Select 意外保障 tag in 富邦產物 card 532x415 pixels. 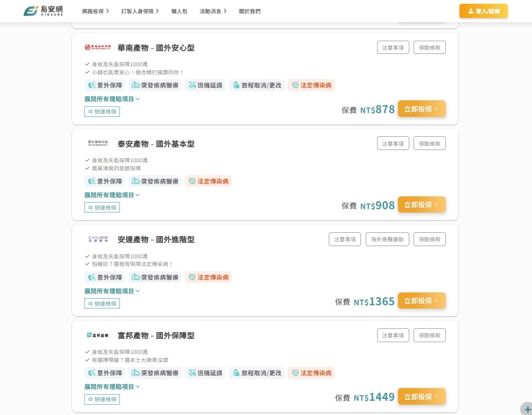coord(105,373)
